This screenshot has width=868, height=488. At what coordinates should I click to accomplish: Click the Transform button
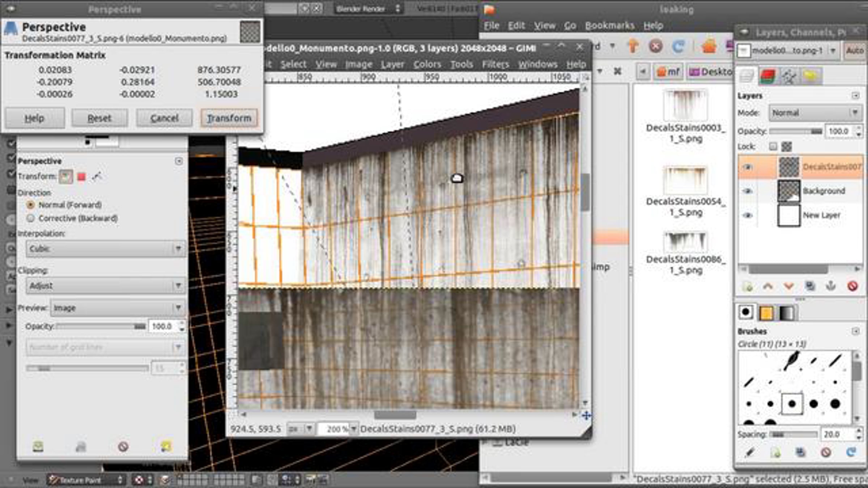[229, 118]
